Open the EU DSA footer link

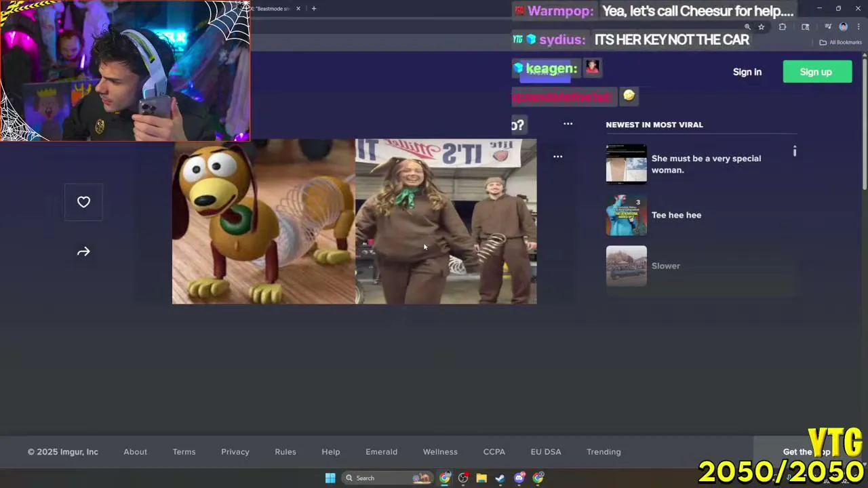click(x=546, y=452)
